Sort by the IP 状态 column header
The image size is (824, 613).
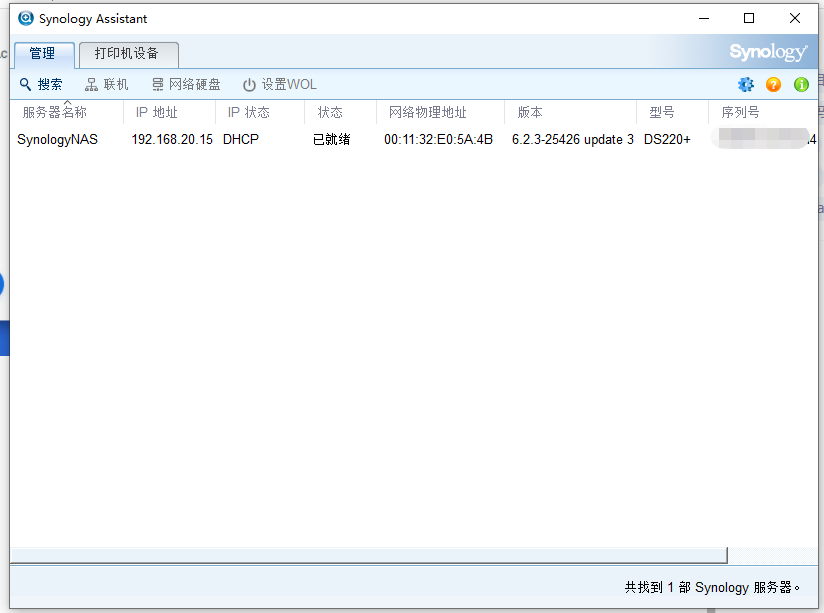260,113
